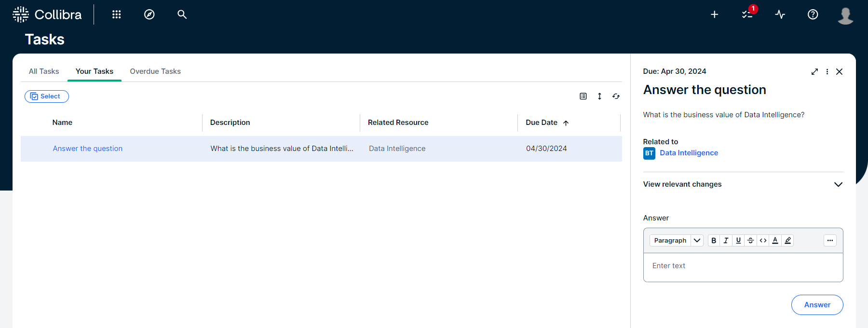This screenshot has height=328, width=868.
Task: Switch to the Your Tasks tab
Action: coord(95,71)
